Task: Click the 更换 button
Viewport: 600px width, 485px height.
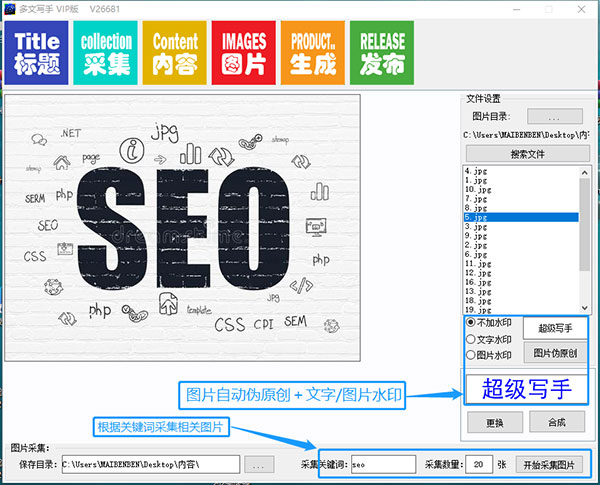Action: tap(495, 423)
